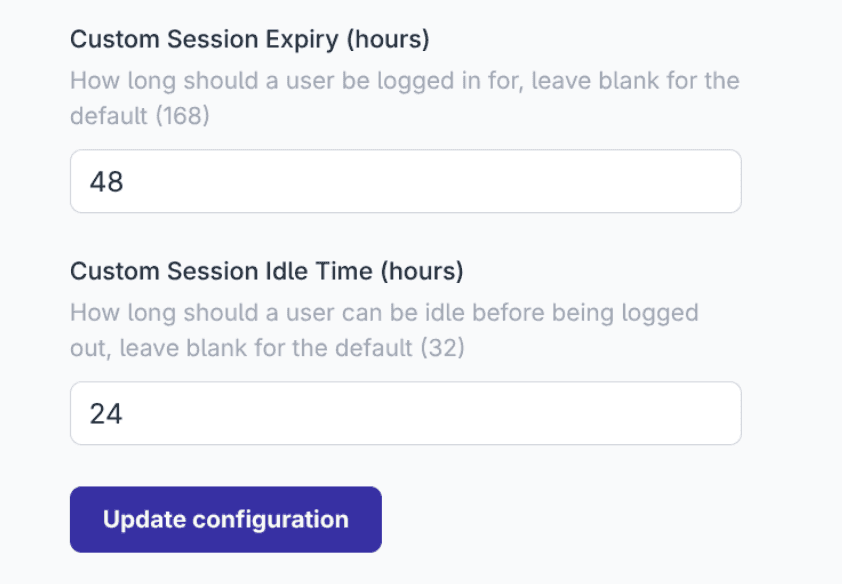Viewport: 842px width, 584px height.
Task: Click the Custom Session Expiry input field
Action: (405, 181)
